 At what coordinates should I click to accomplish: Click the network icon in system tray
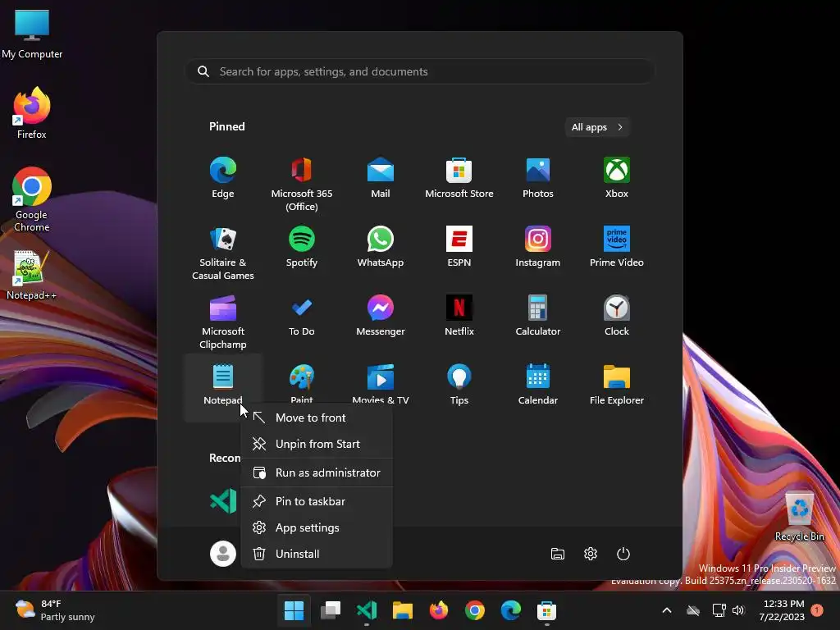click(x=719, y=610)
